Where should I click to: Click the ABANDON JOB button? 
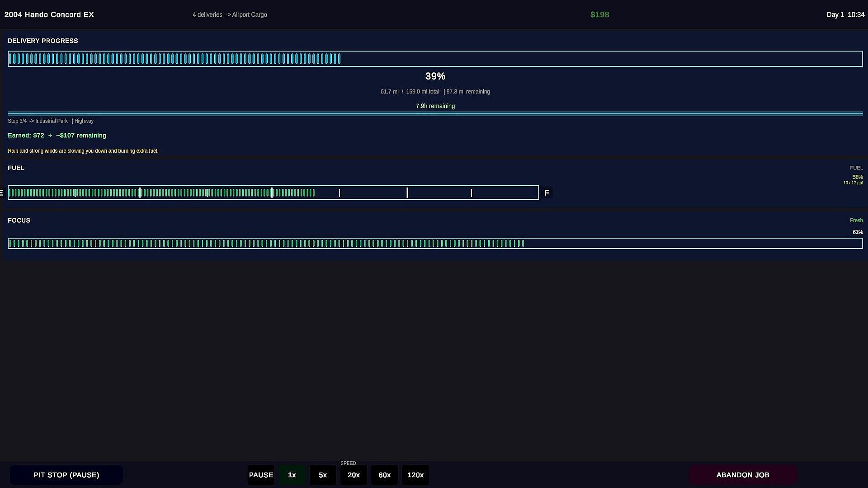click(x=743, y=475)
